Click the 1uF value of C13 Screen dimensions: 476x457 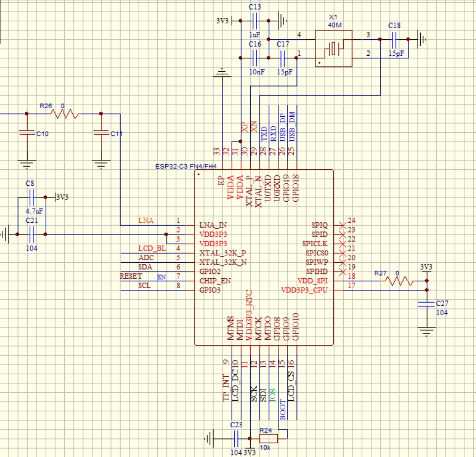click(x=254, y=35)
